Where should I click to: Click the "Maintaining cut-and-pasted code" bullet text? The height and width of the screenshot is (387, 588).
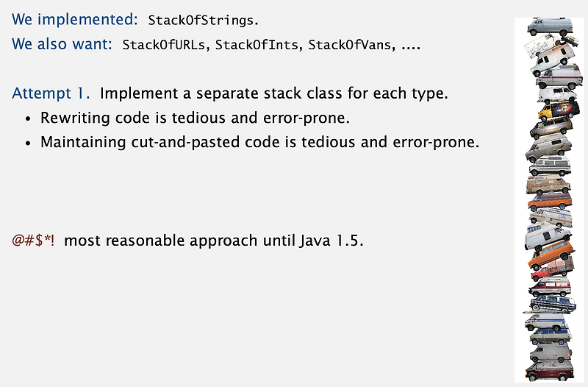(259, 141)
